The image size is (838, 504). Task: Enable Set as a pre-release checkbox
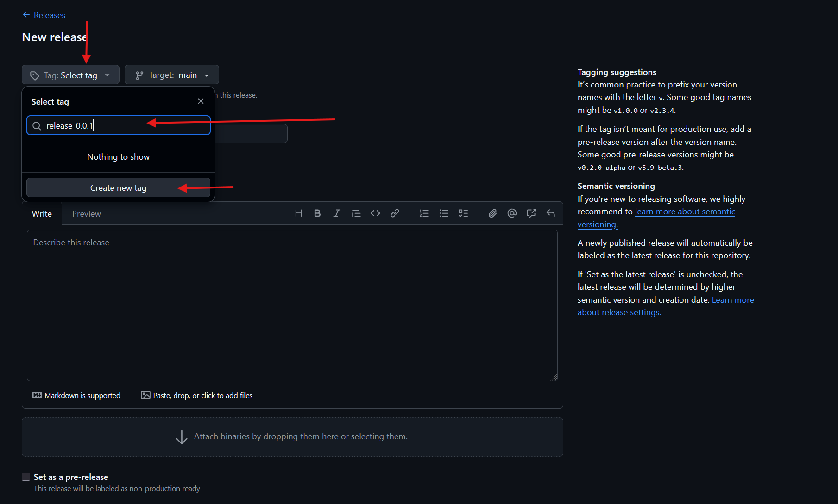coord(26,477)
